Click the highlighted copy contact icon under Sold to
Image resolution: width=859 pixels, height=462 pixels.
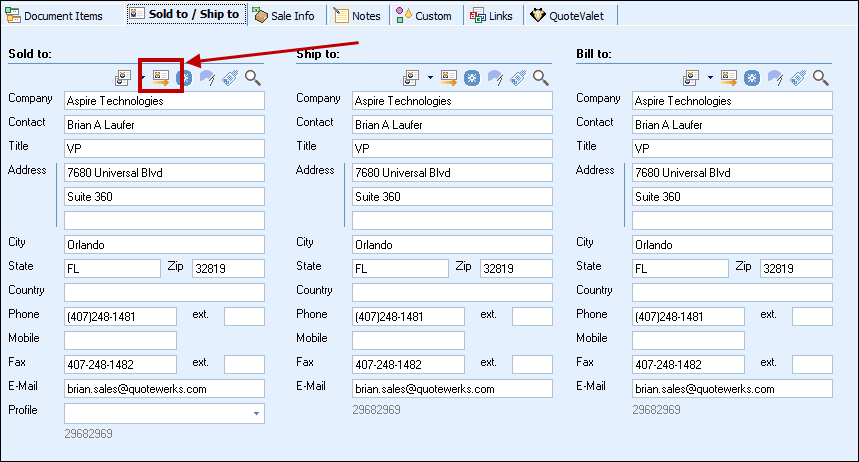point(161,77)
